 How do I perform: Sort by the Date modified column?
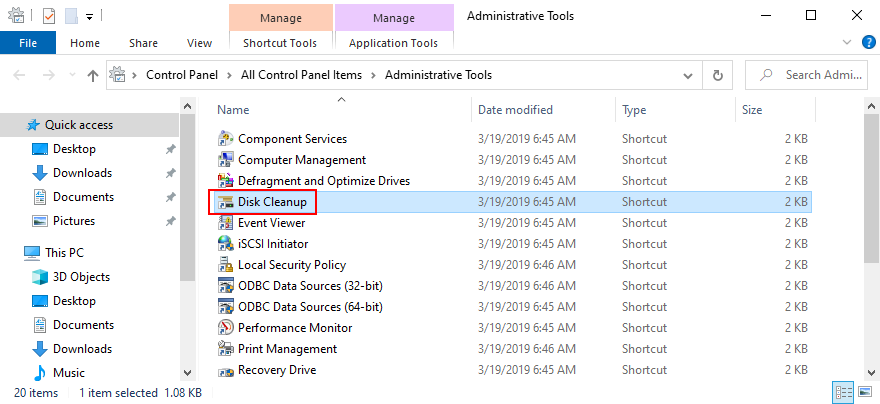515,110
